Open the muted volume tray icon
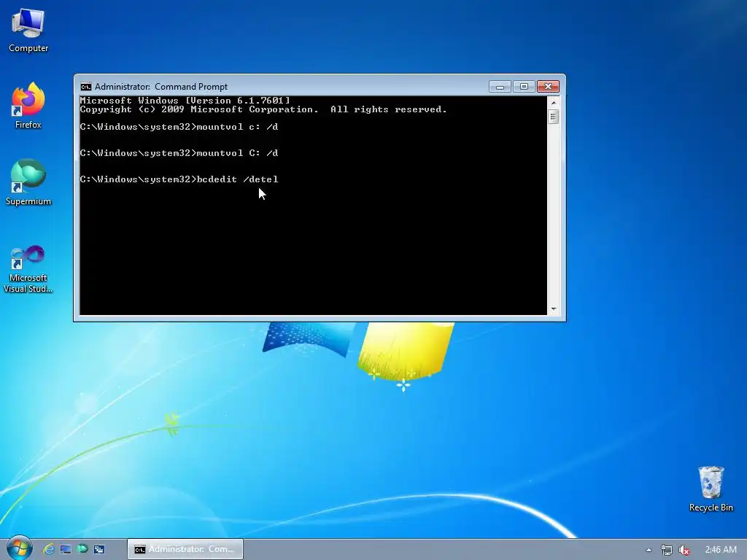The image size is (747, 560). 684,550
